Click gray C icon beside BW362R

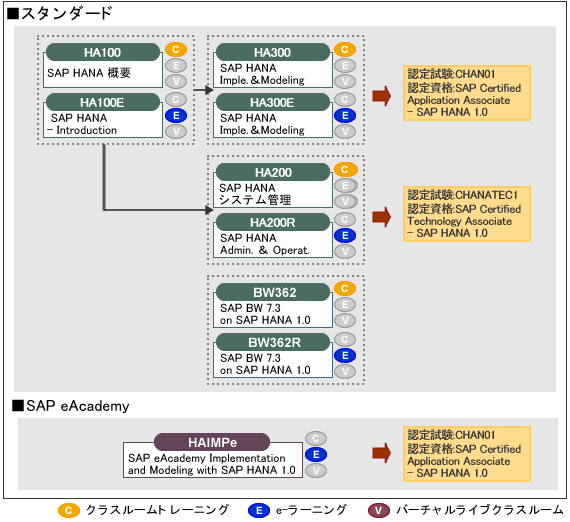pyautogui.click(x=345, y=340)
